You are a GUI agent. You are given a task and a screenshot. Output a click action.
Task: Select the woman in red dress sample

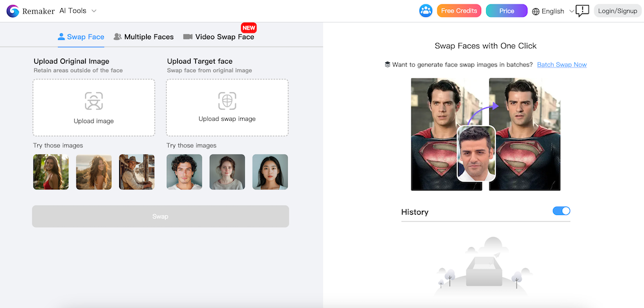point(51,172)
